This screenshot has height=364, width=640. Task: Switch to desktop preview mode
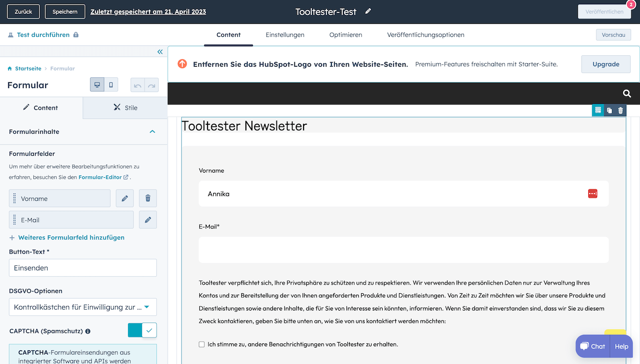click(x=97, y=85)
